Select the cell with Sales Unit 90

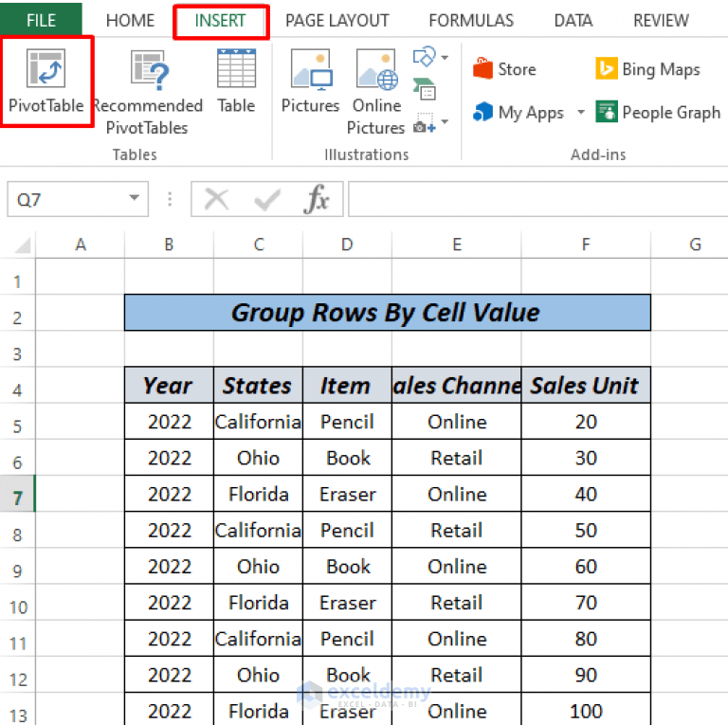tap(586, 675)
